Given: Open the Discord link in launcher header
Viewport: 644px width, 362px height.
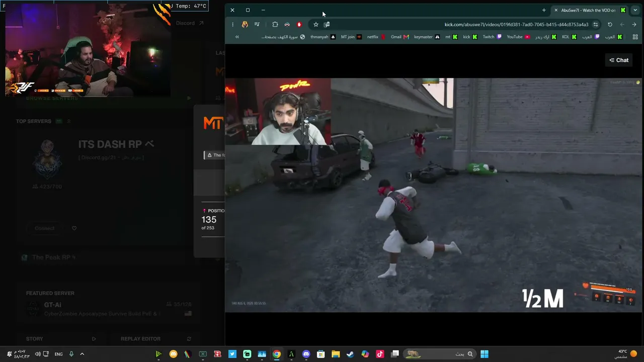Looking at the screenshot, I should 190,23.
